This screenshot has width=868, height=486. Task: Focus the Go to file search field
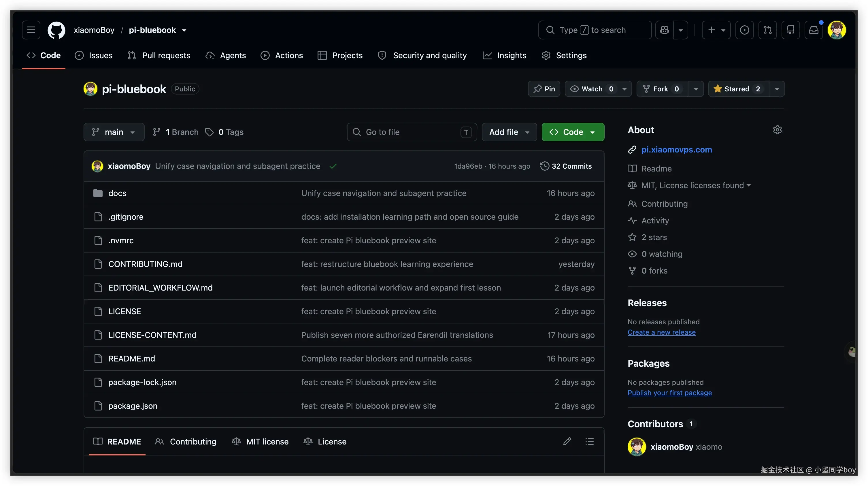[x=412, y=132]
